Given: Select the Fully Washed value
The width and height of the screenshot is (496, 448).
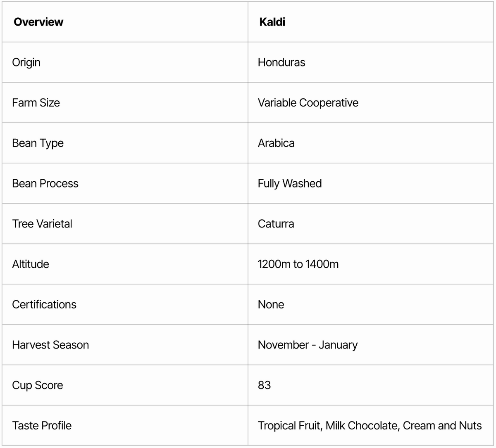Looking at the screenshot, I should 290,183.
